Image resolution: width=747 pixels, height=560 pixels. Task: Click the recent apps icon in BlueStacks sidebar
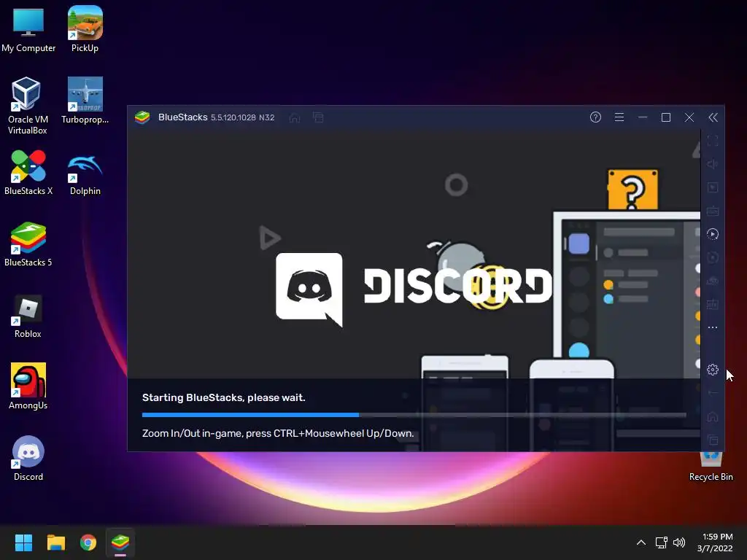[713, 440]
